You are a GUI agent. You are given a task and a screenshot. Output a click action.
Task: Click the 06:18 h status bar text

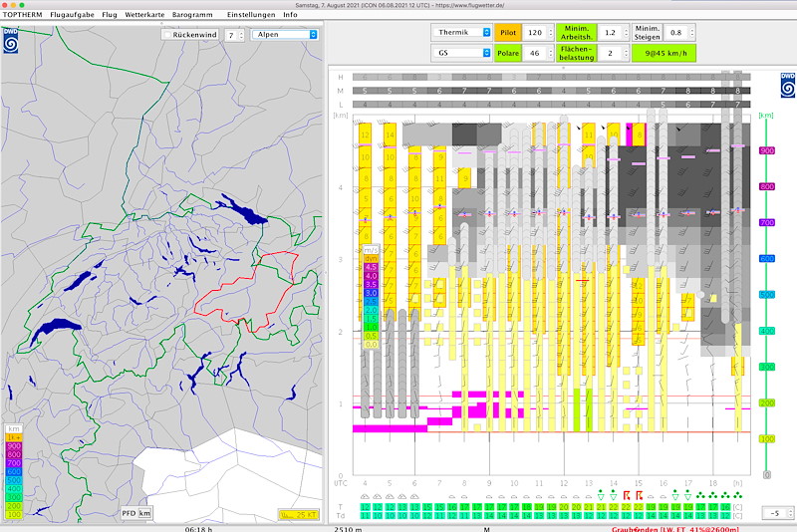tap(198, 529)
